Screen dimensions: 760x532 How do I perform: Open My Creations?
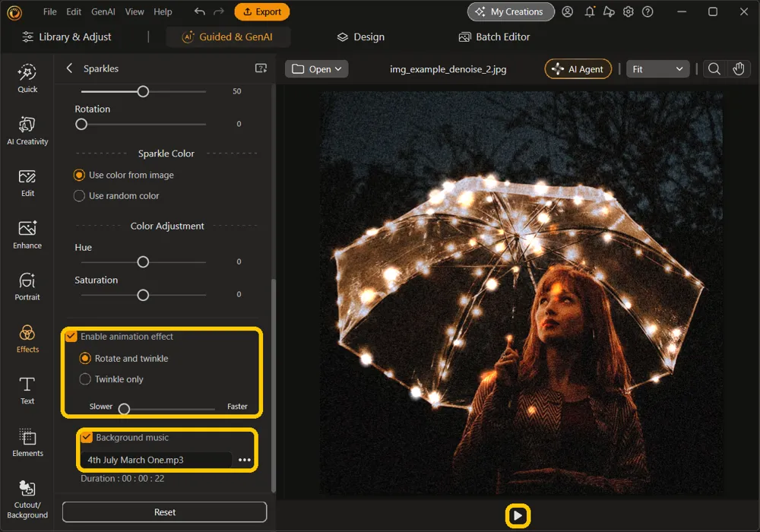[511, 11]
